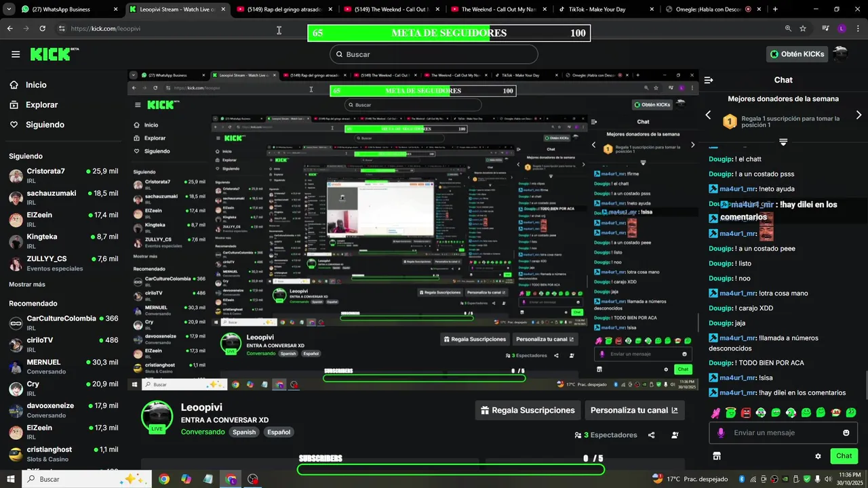Open the Chrome media control icon
The width and height of the screenshot is (868, 488).
(825, 28)
